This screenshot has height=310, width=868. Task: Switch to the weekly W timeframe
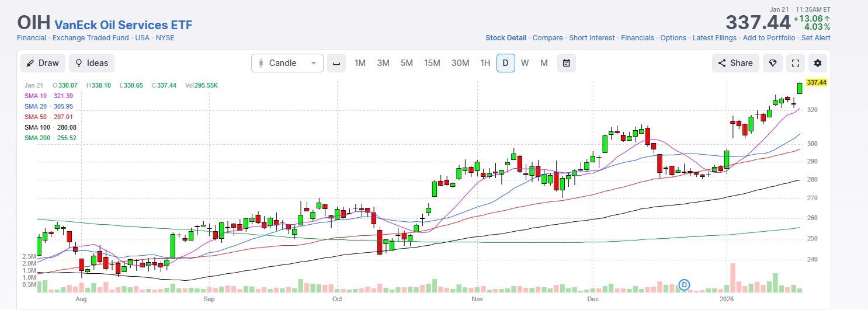tap(525, 63)
